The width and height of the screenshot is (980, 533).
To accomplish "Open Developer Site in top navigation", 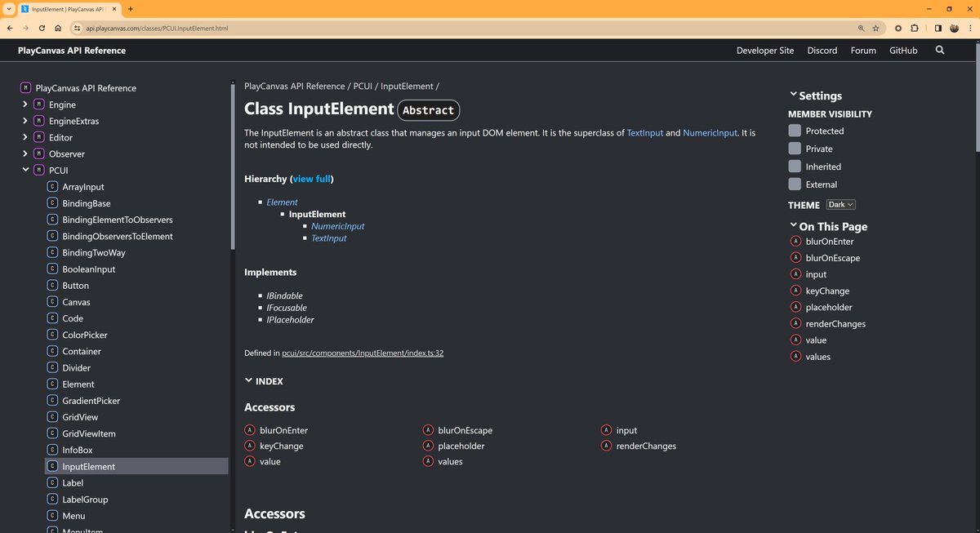I will [x=765, y=50].
